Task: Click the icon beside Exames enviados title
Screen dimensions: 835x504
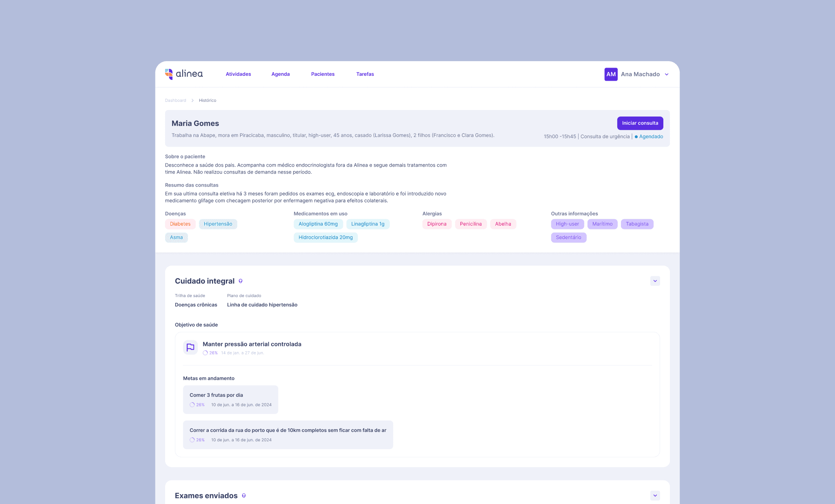Action: (x=244, y=496)
